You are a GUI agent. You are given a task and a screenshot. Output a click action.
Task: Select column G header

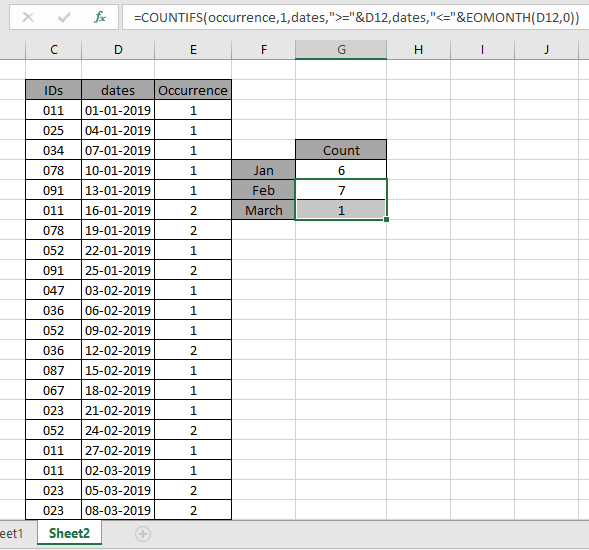(x=341, y=50)
